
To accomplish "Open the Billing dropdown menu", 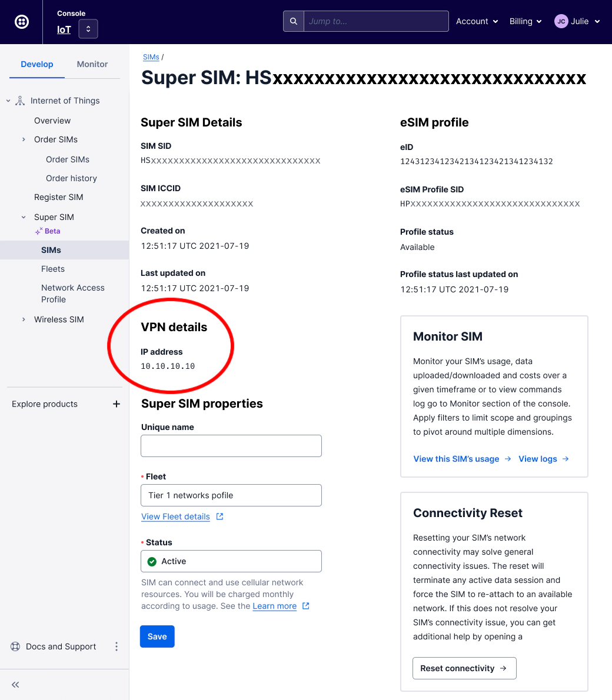I will [525, 21].
